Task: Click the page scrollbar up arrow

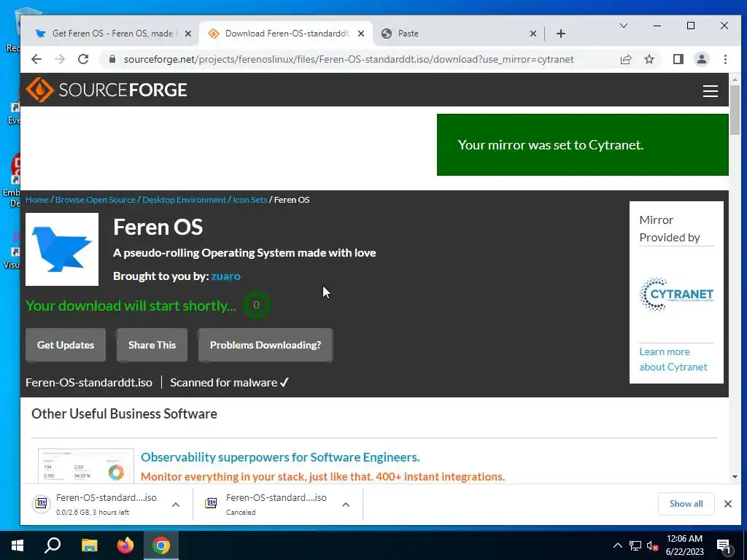Action: tap(735, 79)
